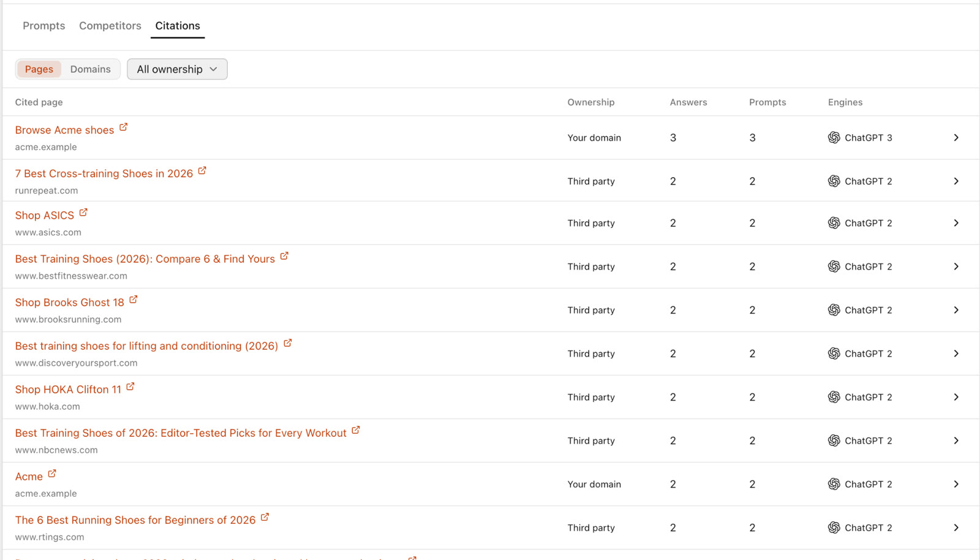
Task: Open the Acme page link
Action: point(29,476)
